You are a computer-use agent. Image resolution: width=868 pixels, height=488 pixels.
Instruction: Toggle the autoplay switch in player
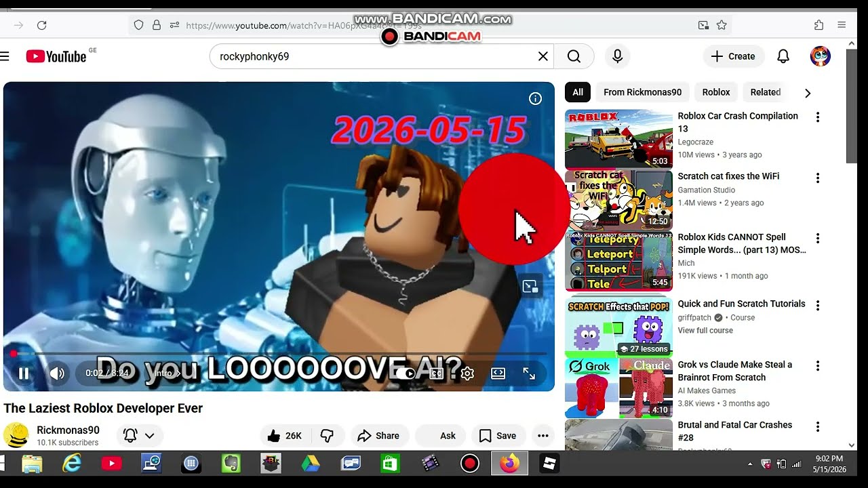(405, 373)
